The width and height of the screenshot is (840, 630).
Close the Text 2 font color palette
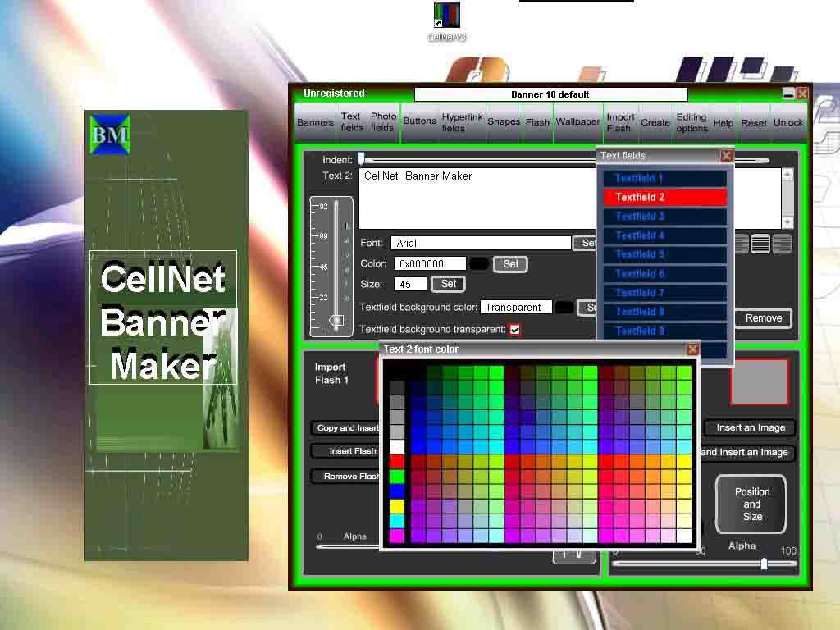(692, 349)
